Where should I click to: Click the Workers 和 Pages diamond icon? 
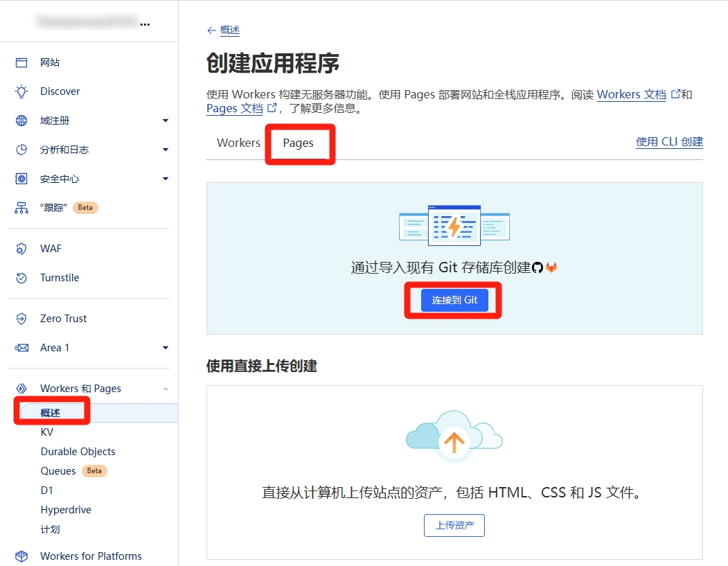pyautogui.click(x=21, y=389)
